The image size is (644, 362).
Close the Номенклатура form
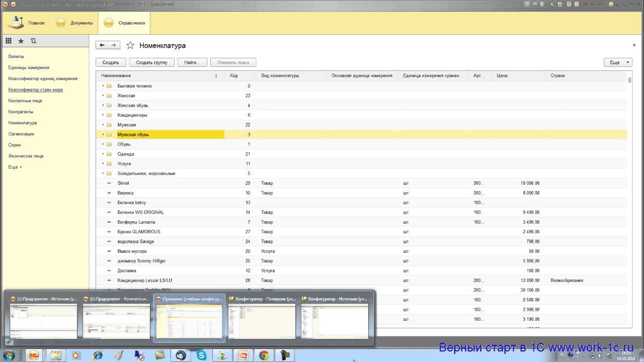634,45
